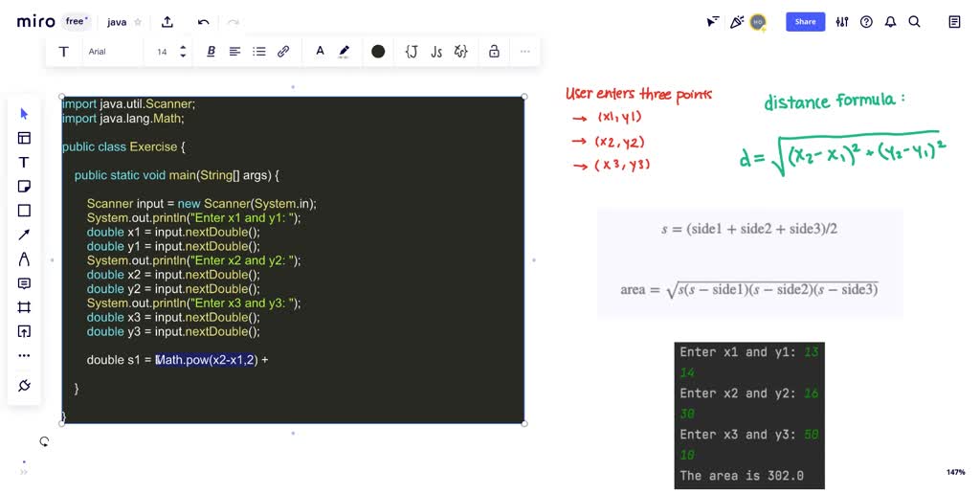Star the java board as favorite
The width and height of the screenshot is (980, 494).
coord(138,22)
